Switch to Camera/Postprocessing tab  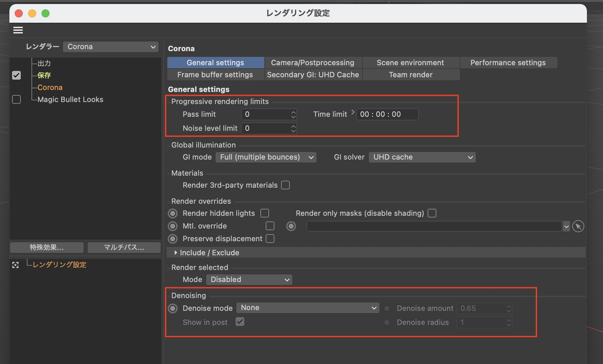(x=313, y=63)
